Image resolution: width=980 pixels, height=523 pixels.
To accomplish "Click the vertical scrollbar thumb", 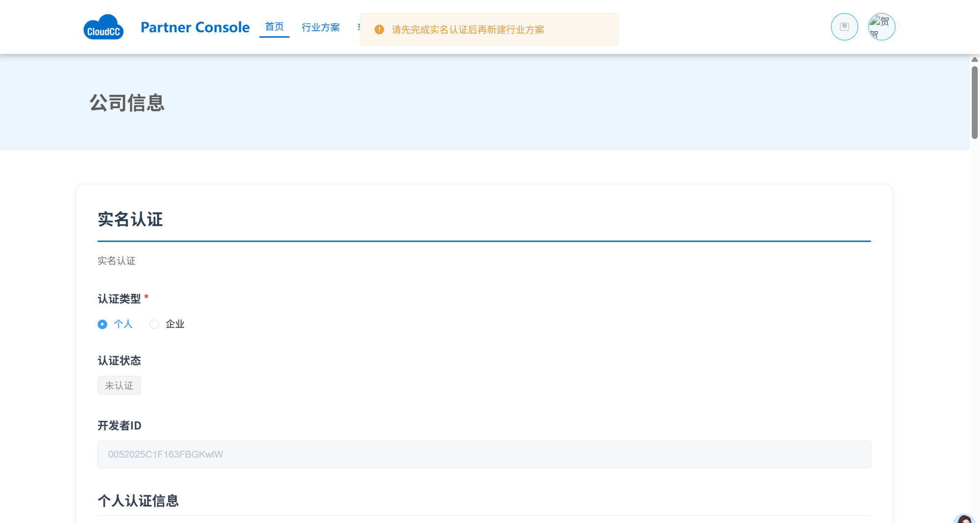I will (x=974, y=103).
